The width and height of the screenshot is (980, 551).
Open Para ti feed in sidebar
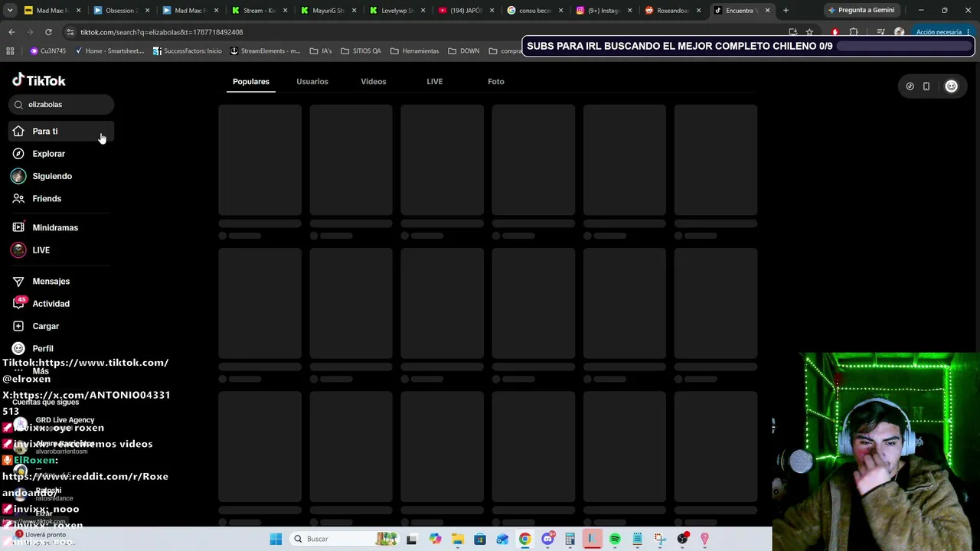pyautogui.click(x=61, y=132)
